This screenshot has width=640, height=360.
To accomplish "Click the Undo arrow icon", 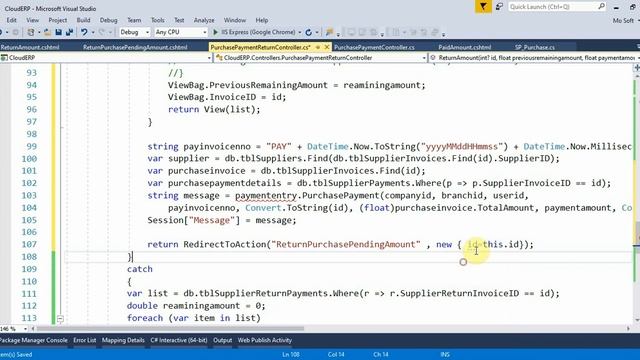I will coord(84,32).
